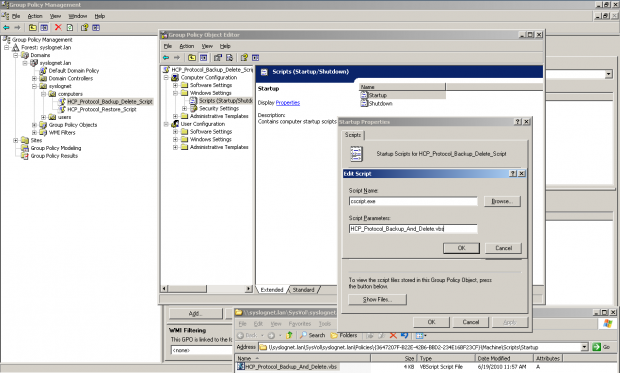Viewport: 620px width, 373px height.
Task: Open Favorites menu in Explorer window
Action: click(x=300, y=324)
